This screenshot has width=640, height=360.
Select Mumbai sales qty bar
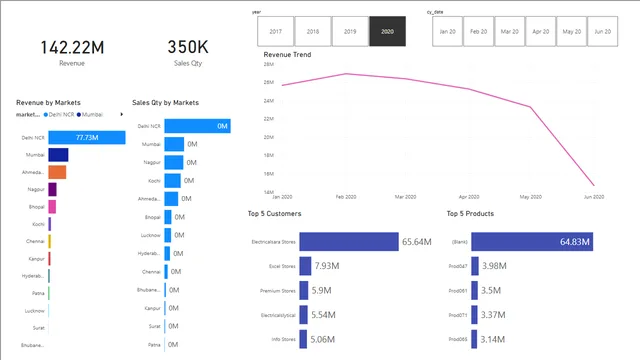[174, 144]
